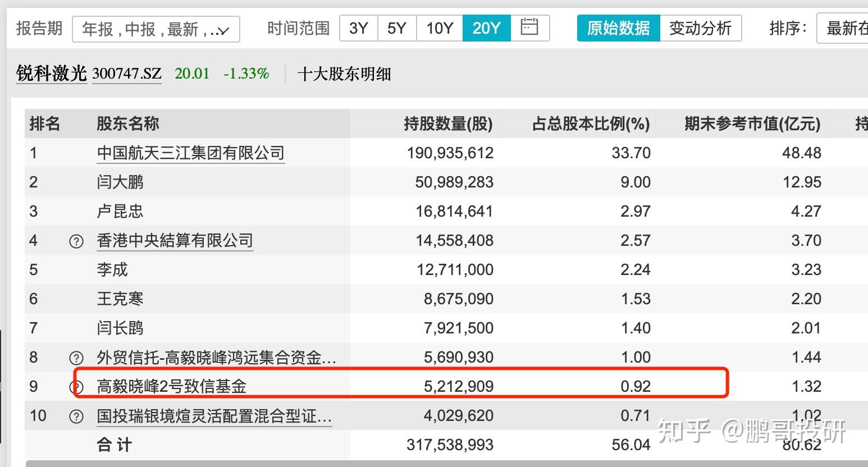Screen dimensions: 868x467
Task: Click the holding value 7,921,500
Action: (459, 328)
